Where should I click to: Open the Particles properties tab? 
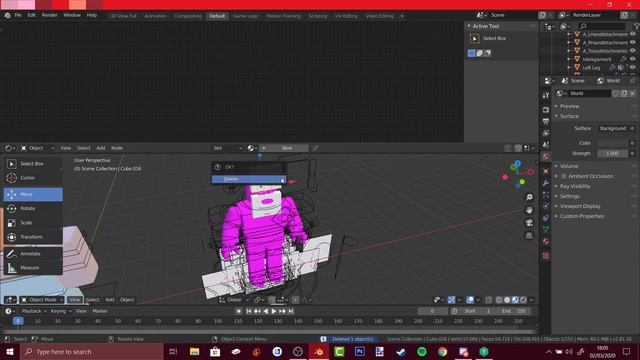coord(546,195)
